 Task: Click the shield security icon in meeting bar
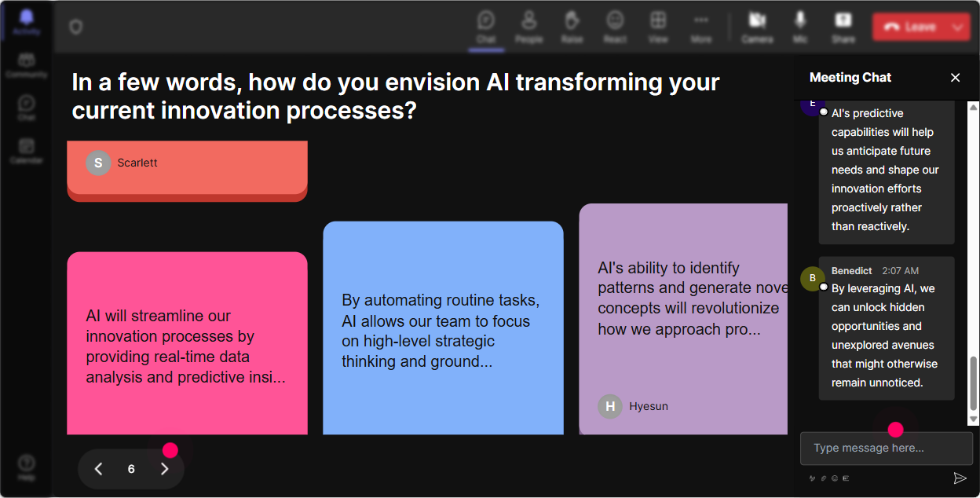[x=75, y=27]
